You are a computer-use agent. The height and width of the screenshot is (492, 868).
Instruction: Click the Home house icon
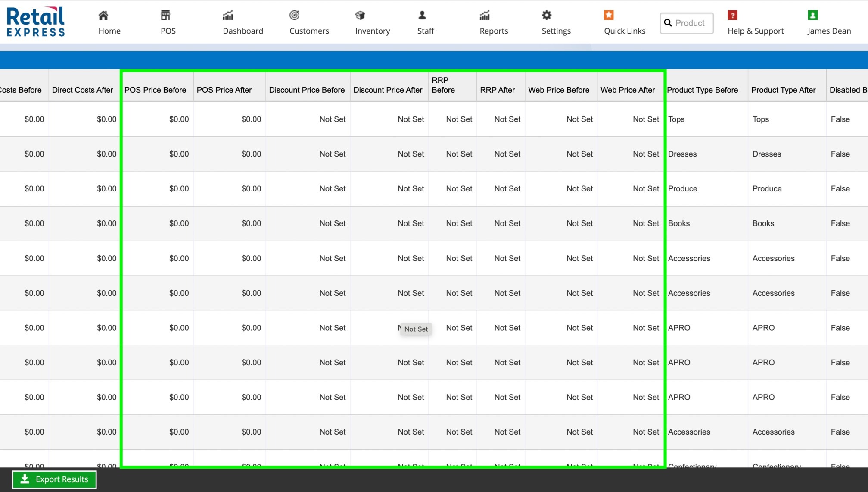(x=103, y=16)
